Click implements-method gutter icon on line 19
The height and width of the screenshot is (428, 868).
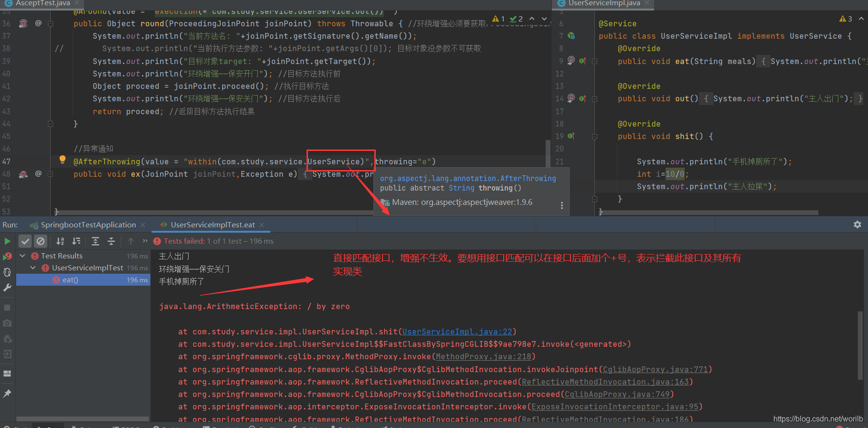[571, 136]
